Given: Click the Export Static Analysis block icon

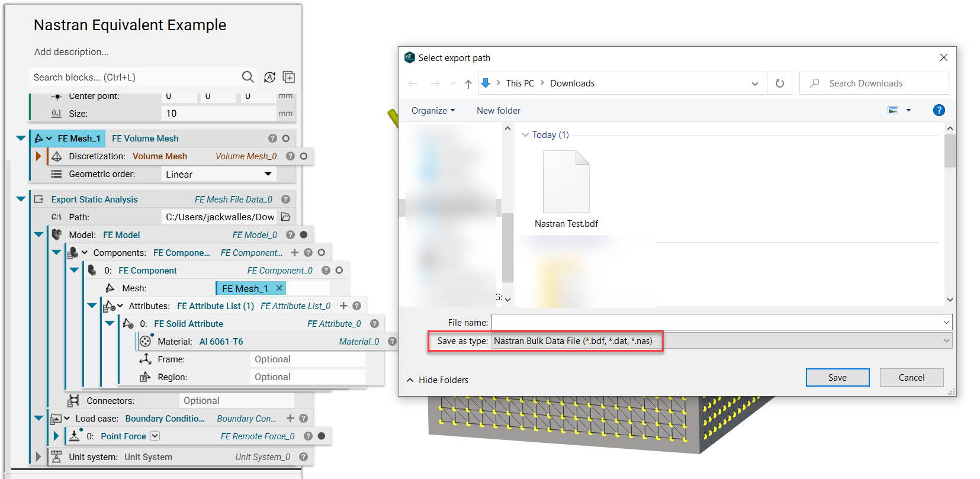Looking at the screenshot, I should 39,200.
